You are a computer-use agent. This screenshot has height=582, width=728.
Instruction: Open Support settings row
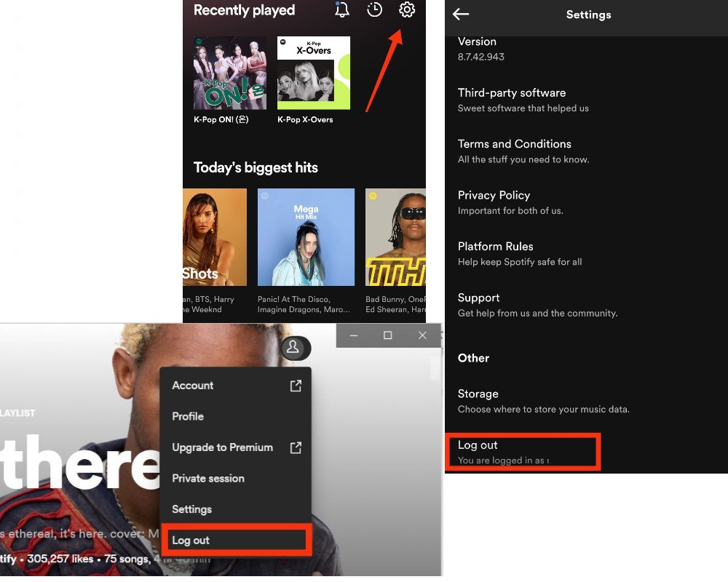point(586,305)
